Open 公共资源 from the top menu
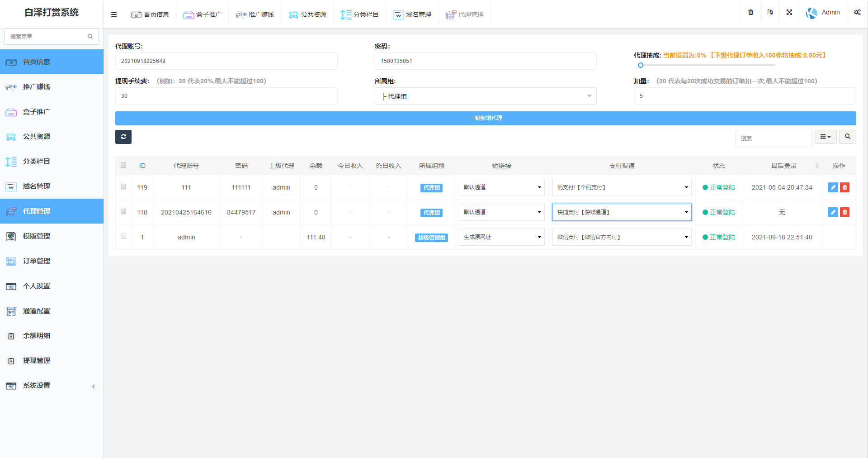 pyautogui.click(x=307, y=14)
